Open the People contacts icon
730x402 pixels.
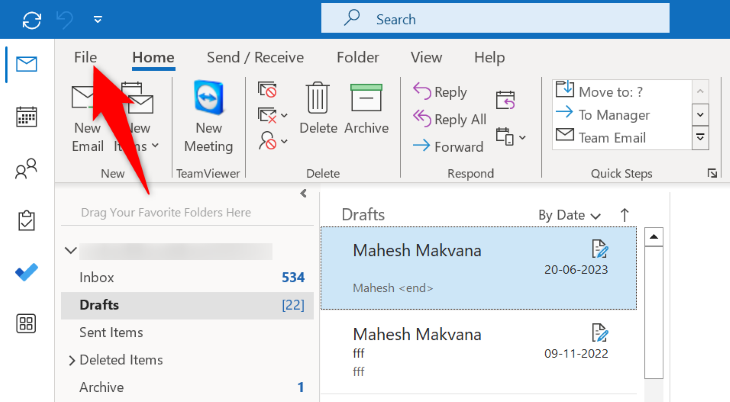point(27,170)
